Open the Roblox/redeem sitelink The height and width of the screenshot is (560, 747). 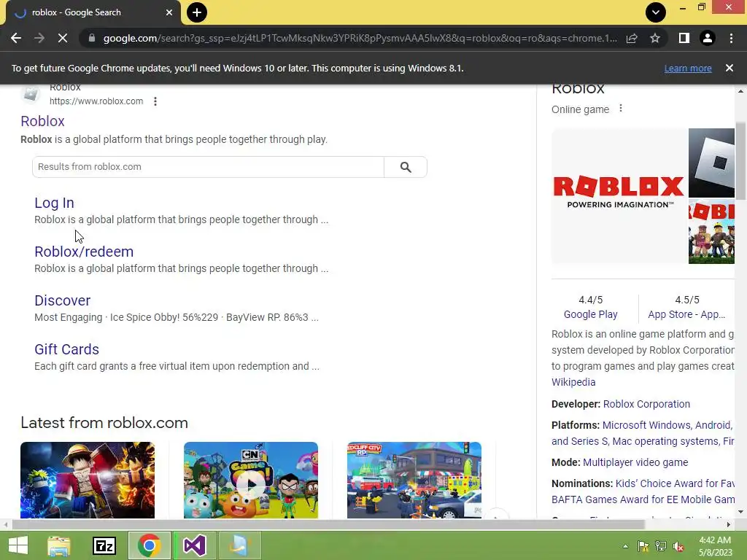[x=84, y=252]
